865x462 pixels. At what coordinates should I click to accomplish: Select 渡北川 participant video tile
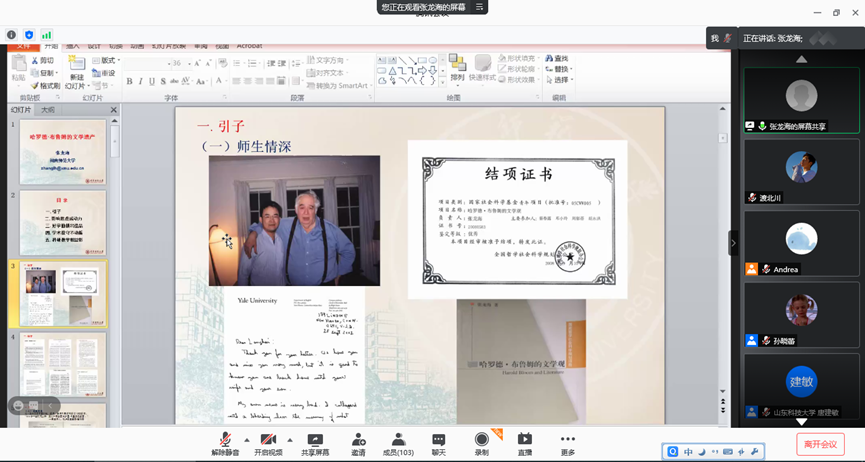click(801, 172)
